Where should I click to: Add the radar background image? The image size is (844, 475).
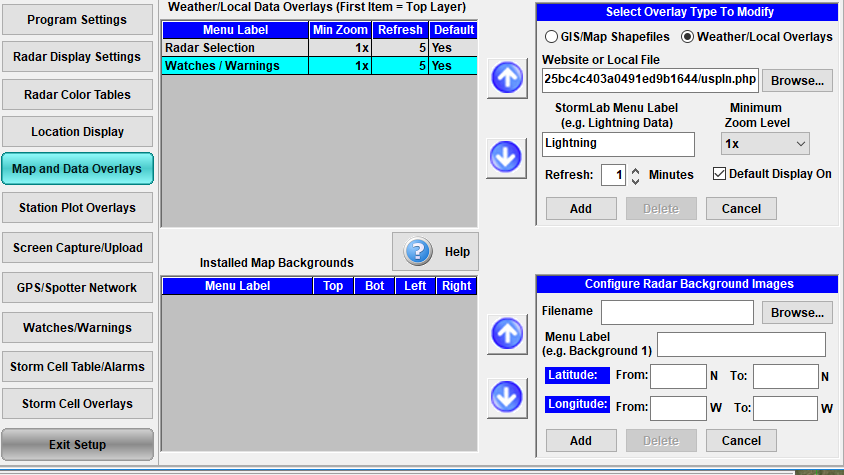tap(581, 441)
